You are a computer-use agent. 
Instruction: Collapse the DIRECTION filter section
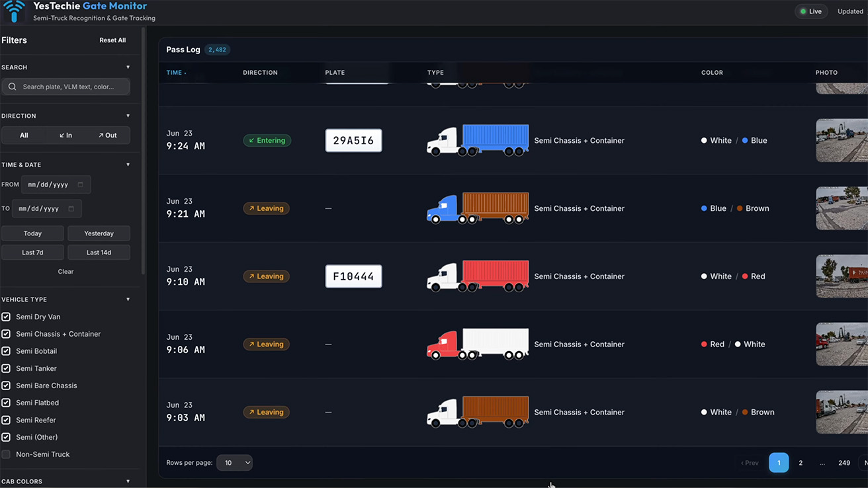[128, 116]
